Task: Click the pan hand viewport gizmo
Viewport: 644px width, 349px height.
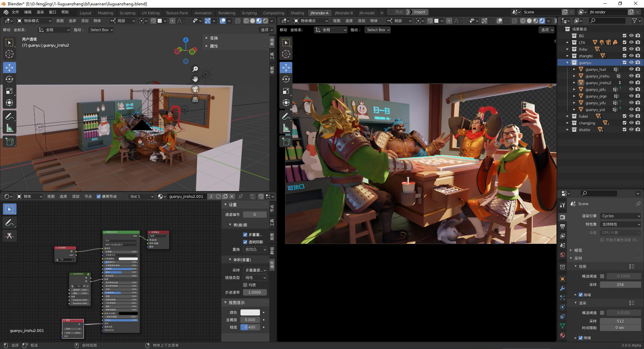Action: coord(195,79)
